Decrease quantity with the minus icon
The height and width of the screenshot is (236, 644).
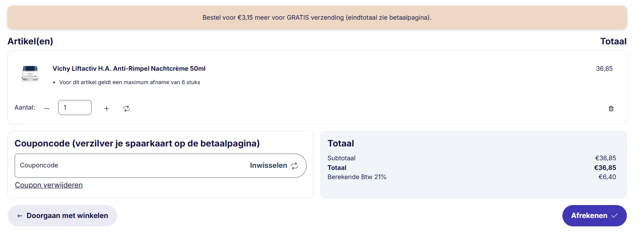47,108
